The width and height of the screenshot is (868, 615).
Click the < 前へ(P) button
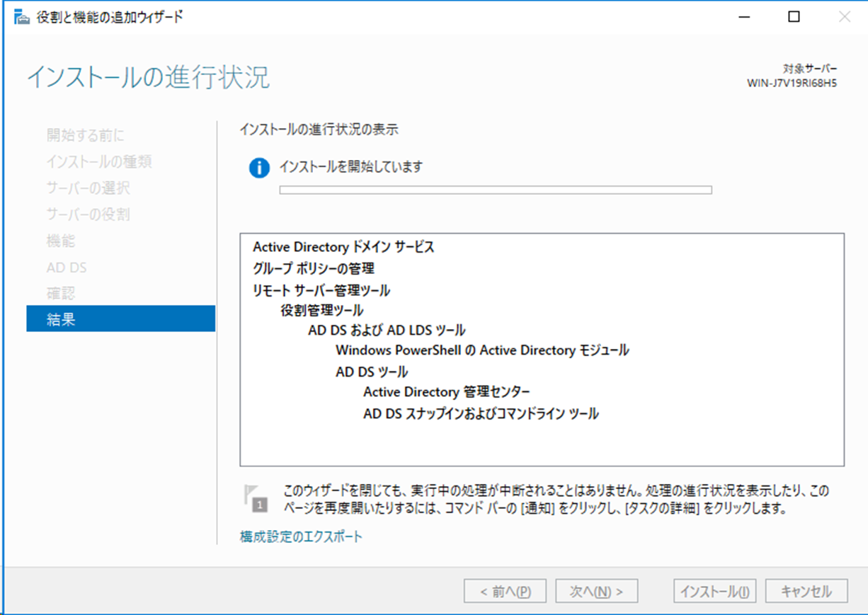506,592
